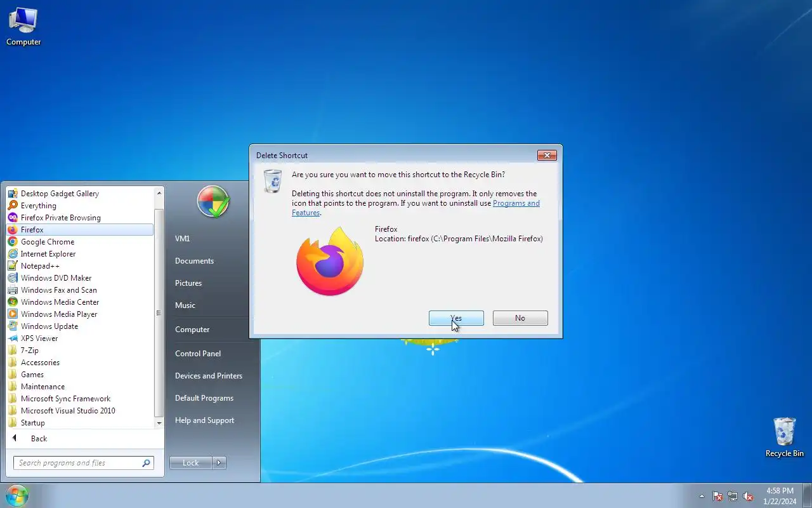Expand the Startup folder
Viewport: 812px width, 508px height.
click(80, 423)
